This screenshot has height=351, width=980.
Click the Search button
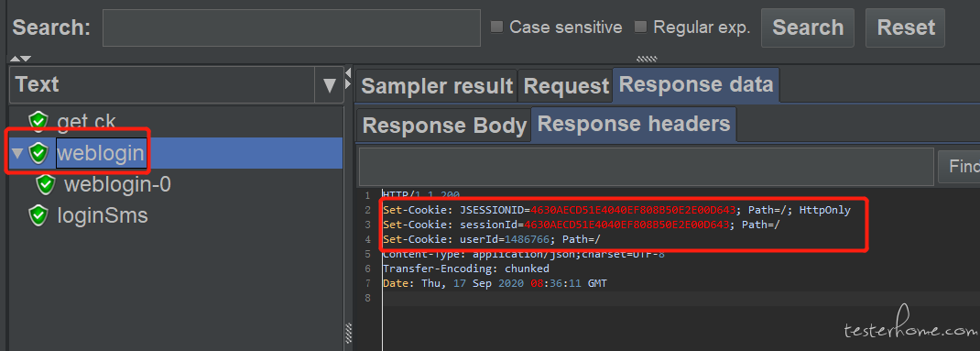pyautogui.click(x=808, y=27)
